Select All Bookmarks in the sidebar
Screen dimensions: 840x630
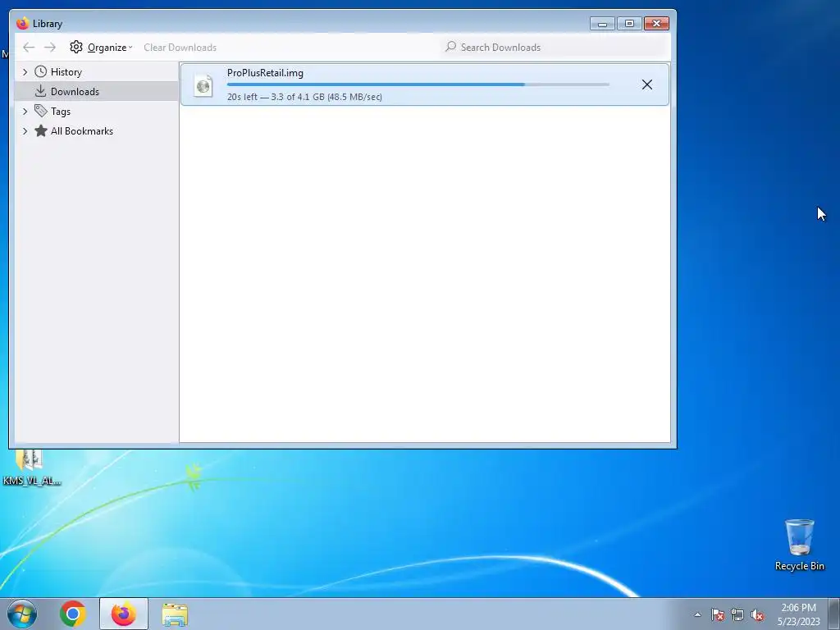(x=82, y=131)
